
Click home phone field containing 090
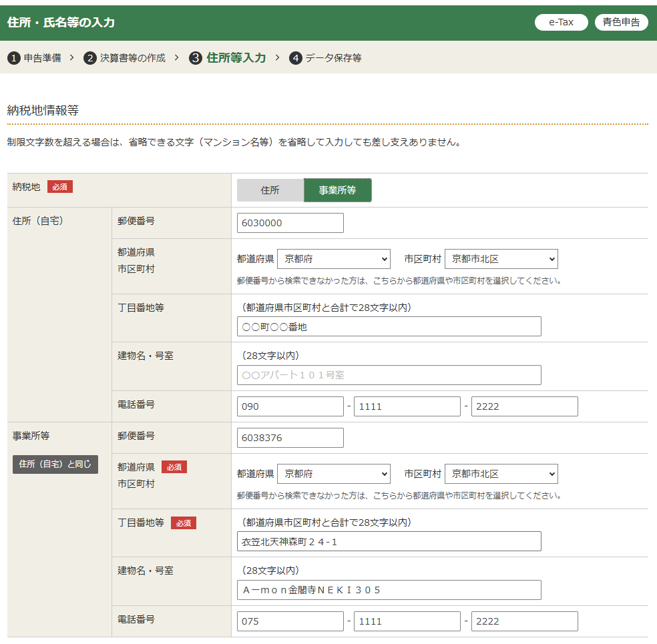pos(290,406)
